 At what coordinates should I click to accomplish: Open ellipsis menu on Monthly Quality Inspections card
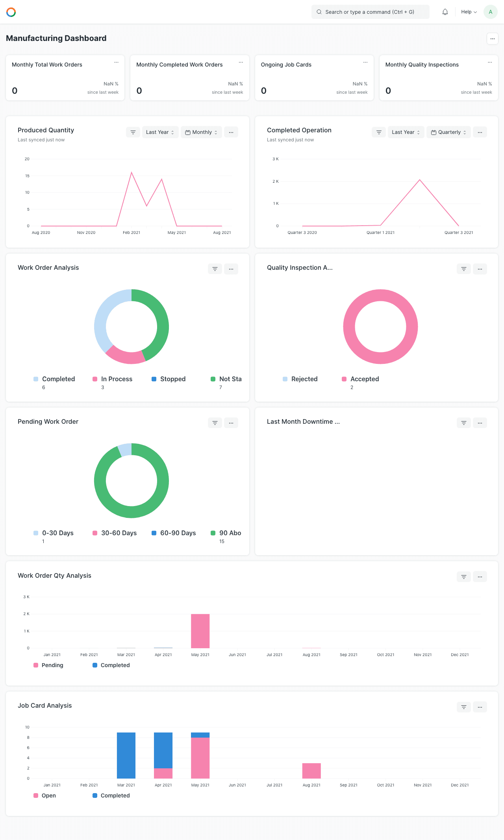[490, 62]
